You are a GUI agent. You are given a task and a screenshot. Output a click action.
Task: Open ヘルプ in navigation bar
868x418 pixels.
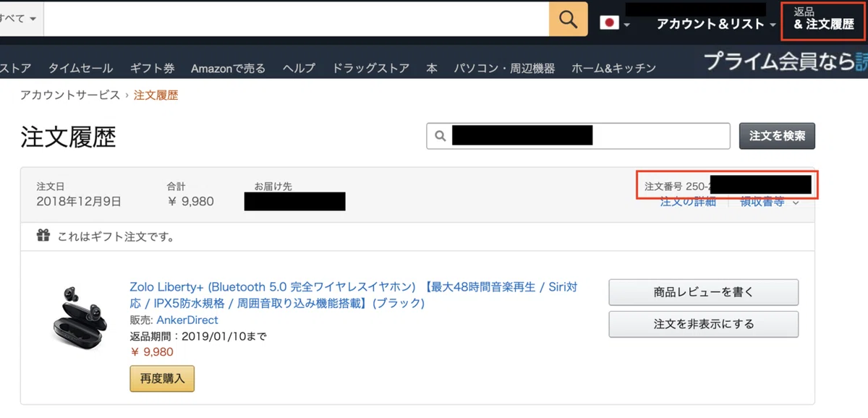pyautogui.click(x=299, y=68)
